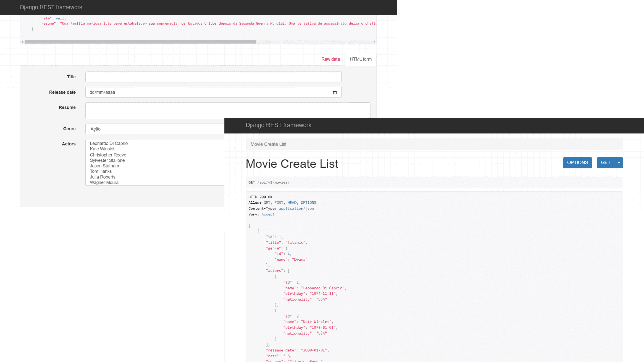Select Kate Winslet in Actors list
644x362 pixels.
(102, 149)
